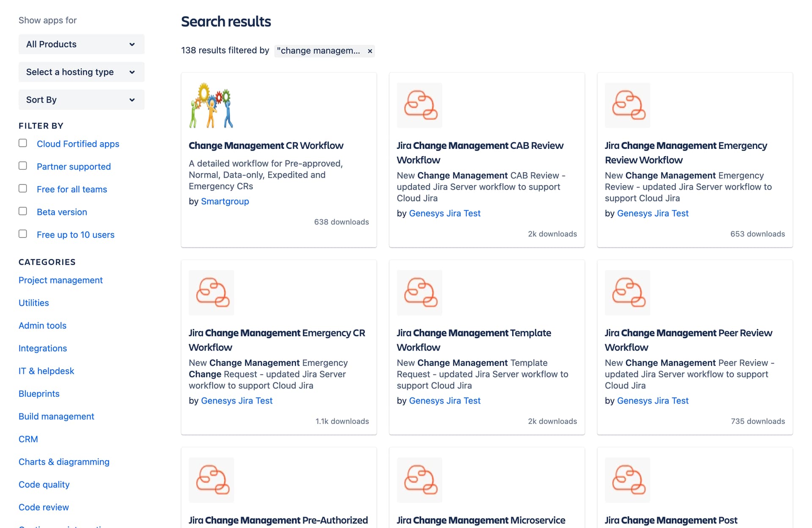This screenshot has width=812, height=528.
Task: Click the Change Management CR Workflow gears icon
Action: (x=211, y=105)
